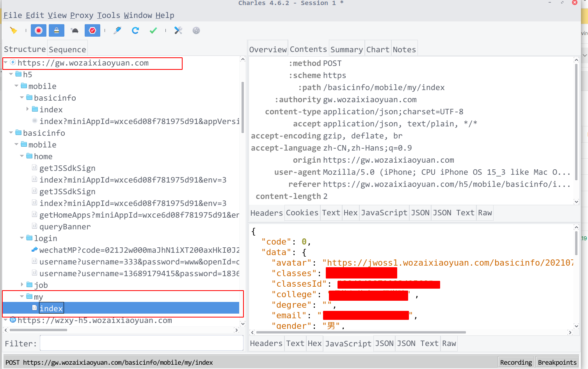Screen dimensions: 588x369
Task: Collapse the mobile folder under h5
Action: [x=17, y=86]
